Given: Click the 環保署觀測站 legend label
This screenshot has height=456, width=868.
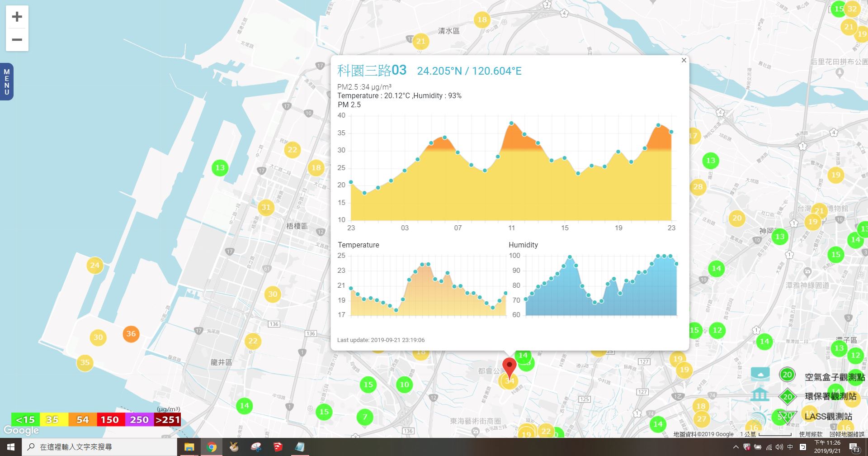Looking at the screenshot, I should (830, 396).
